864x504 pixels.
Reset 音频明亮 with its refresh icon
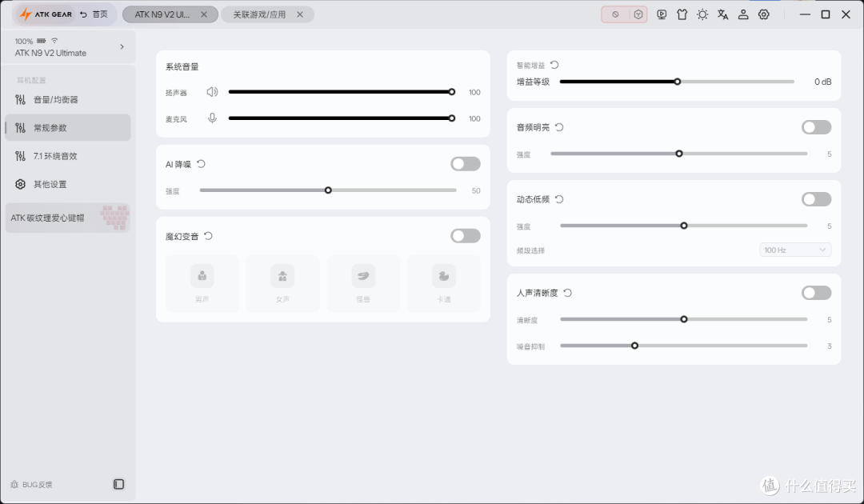pos(559,127)
